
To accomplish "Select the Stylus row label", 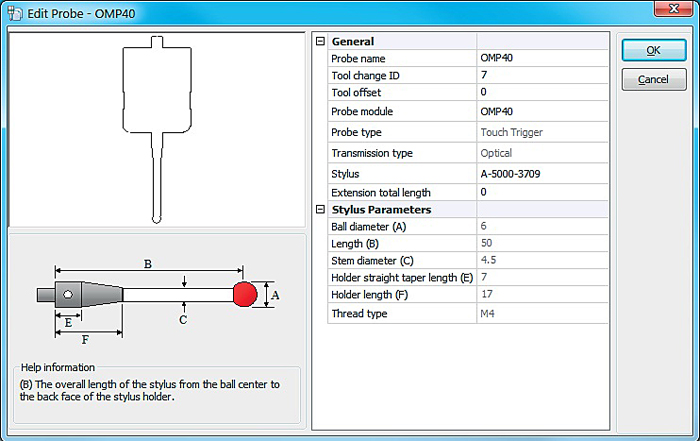I will coord(345,174).
